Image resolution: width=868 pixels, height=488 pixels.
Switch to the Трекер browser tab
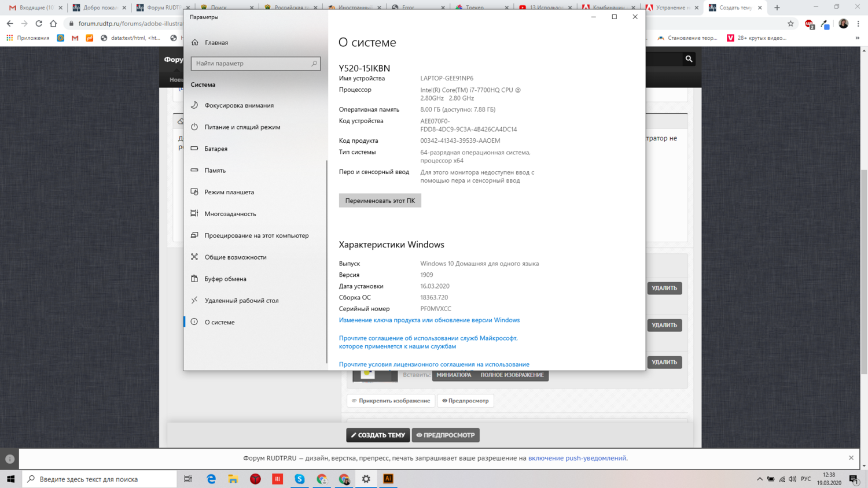pyautogui.click(x=481, y=8)
